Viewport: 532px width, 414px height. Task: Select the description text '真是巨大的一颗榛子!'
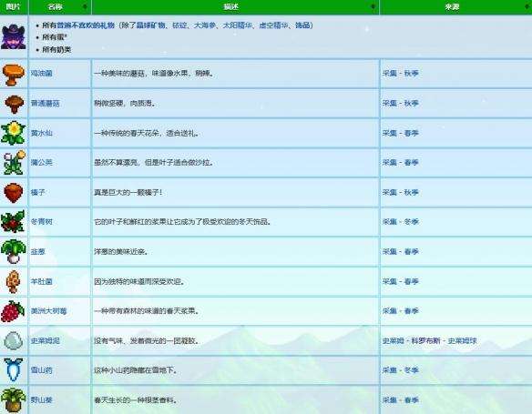(128, 192)
